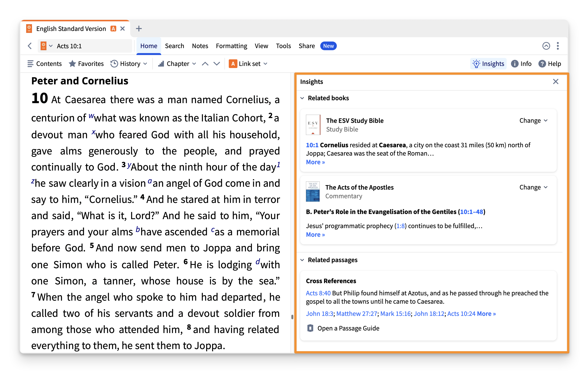Go to next chapter down arrow
The height and width of the screenshot is (373, 588).
pos(217,64)
